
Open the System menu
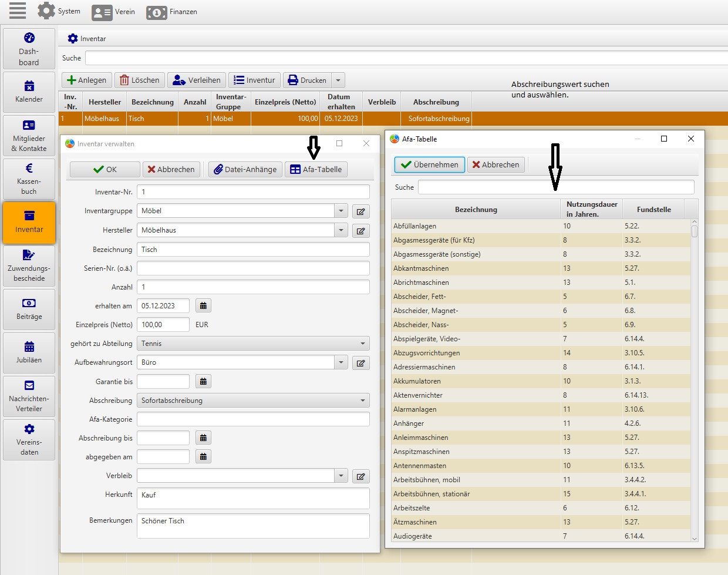click(59, 11)
